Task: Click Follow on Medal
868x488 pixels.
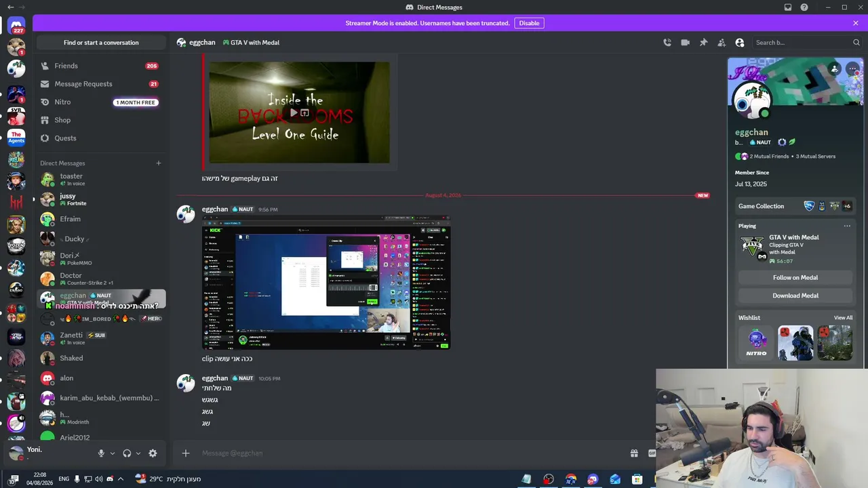Action: coord(795,277)
